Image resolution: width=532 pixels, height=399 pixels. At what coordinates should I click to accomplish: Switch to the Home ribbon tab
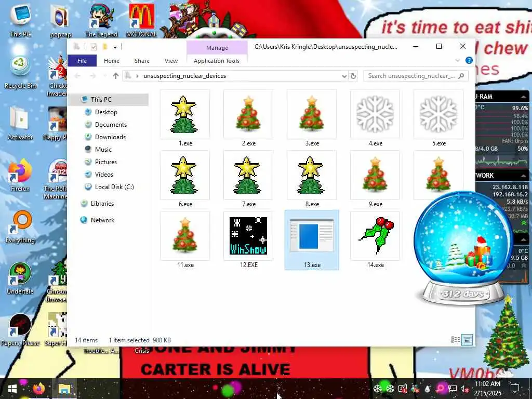[x=112, y=61]
